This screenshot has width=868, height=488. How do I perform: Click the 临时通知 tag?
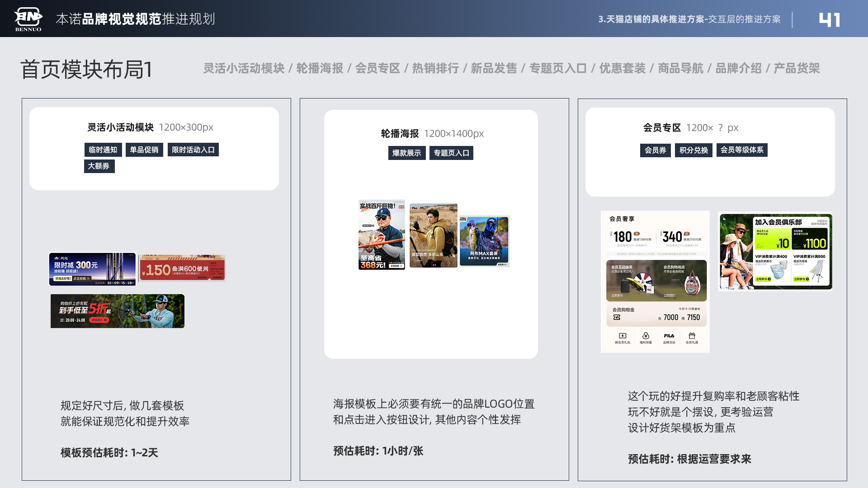coord(103,150)
